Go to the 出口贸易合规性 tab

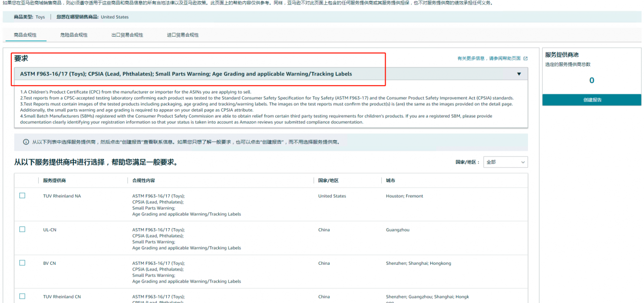[x=127, y=35]
